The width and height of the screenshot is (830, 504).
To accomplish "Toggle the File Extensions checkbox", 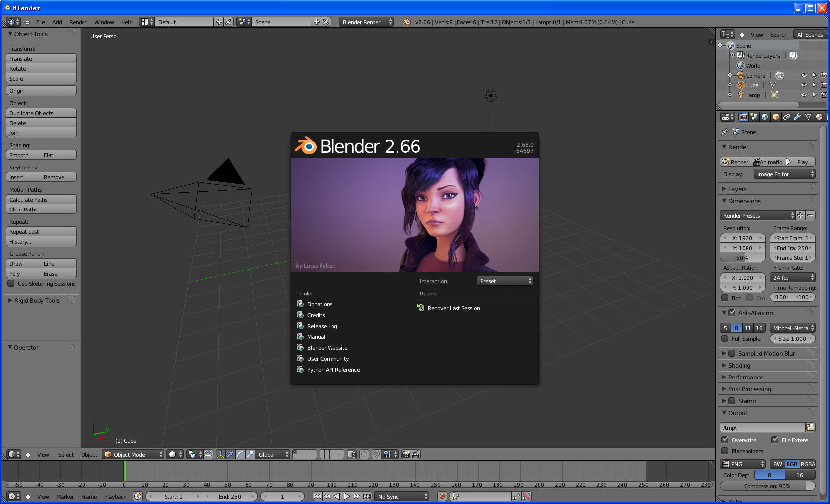I will [775, 440].
